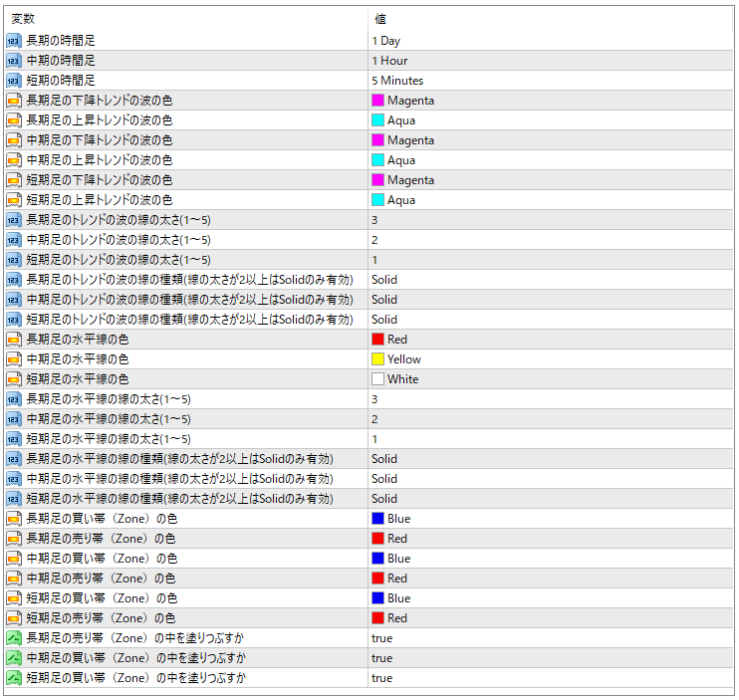Open Solid value for 中期足のトレンドの波の線の種類
Screen dimensions: 739x700
click(384, 300)
